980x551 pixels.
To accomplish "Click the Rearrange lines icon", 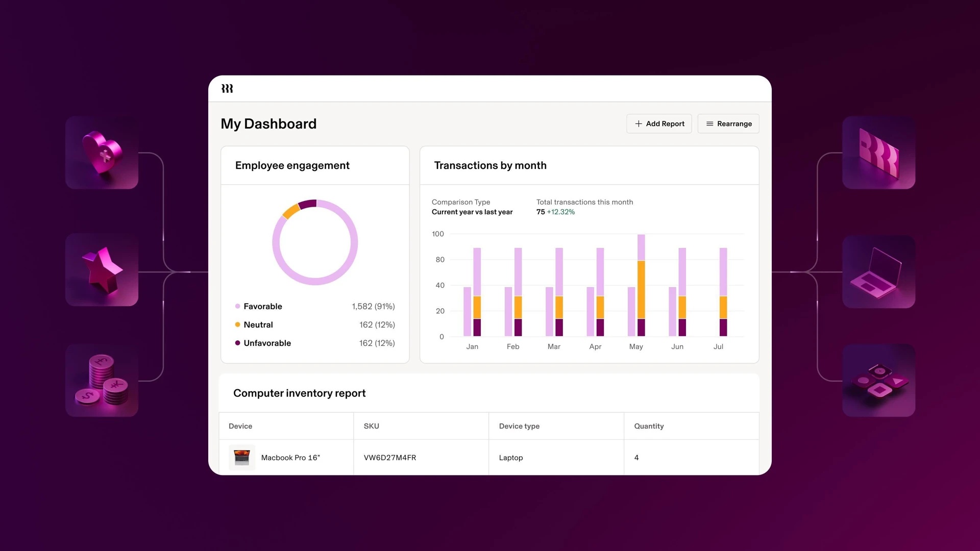I will coord(709,124).
